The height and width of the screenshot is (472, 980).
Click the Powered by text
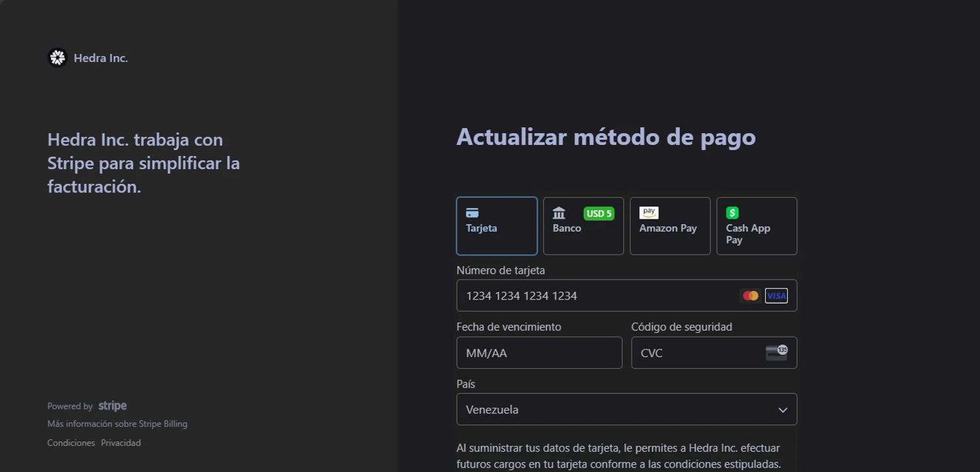tap(70, 406)
